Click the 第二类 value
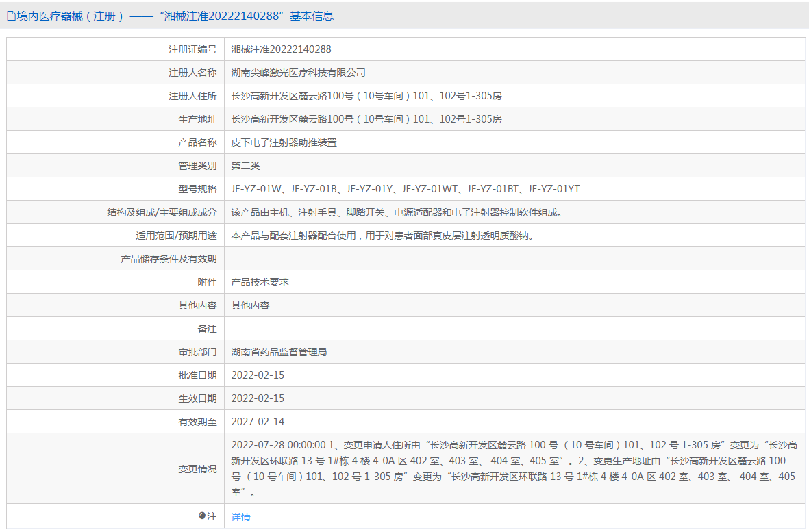The image size is (809, 532). [x=246, y=166]
